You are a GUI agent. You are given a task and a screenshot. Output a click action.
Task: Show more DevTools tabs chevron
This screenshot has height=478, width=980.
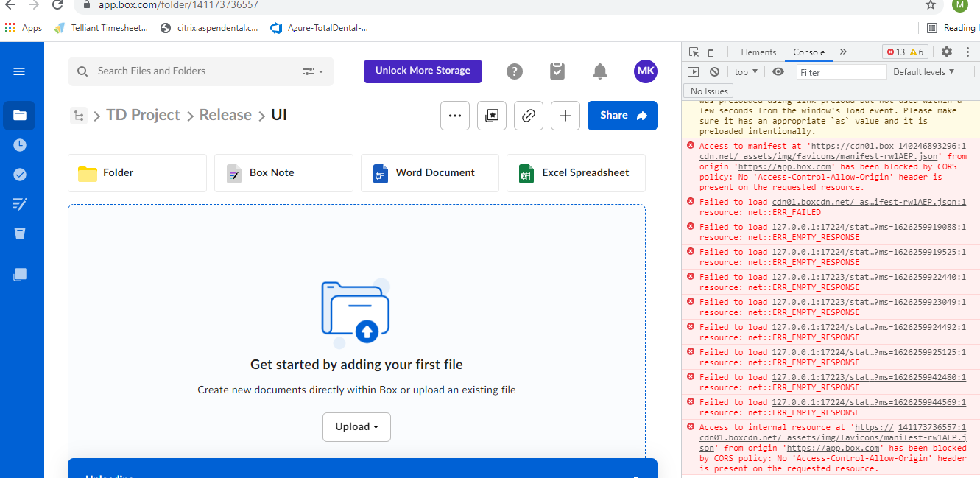[x=843, y=52]
